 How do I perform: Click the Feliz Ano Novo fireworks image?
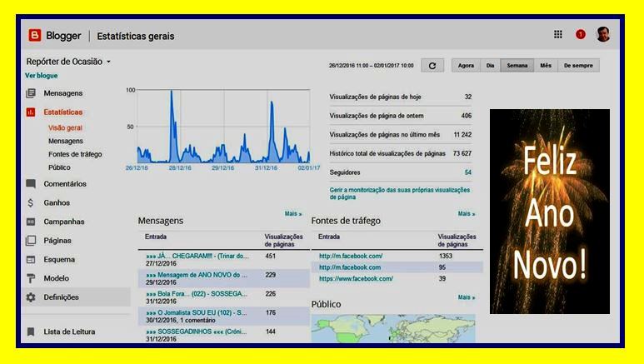point(550,212)
